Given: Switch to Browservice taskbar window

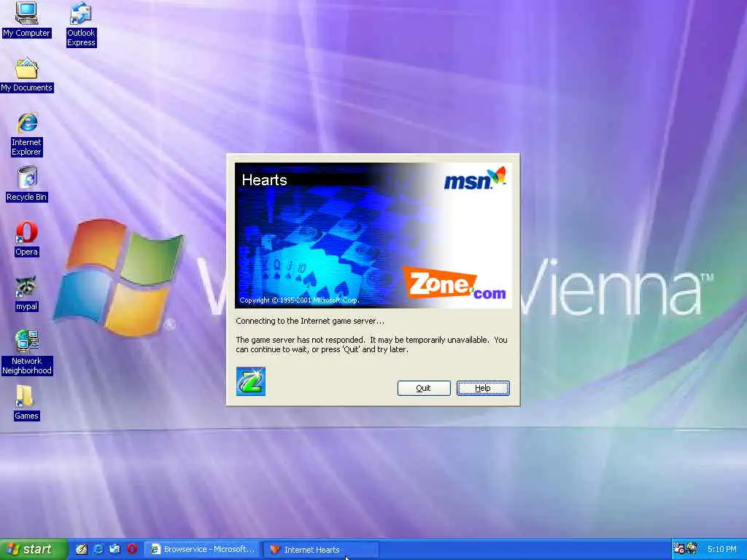Looking at the screenshot, I should [202, 550].
